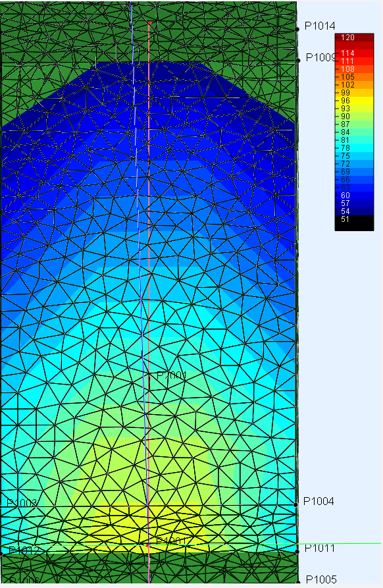Select the P1014 point label

[320, 26]
